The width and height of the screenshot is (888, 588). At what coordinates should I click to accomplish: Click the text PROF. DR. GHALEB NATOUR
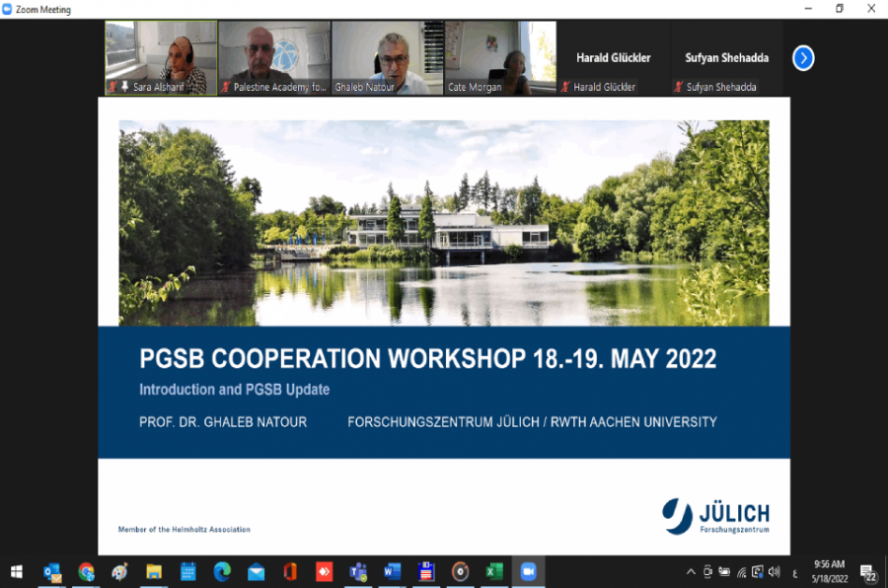223,422
